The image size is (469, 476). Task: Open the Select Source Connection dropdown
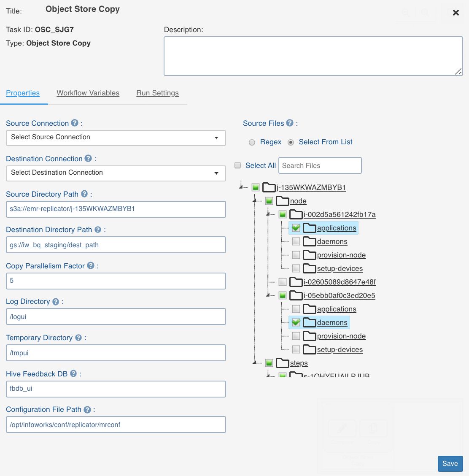point(116,138)
